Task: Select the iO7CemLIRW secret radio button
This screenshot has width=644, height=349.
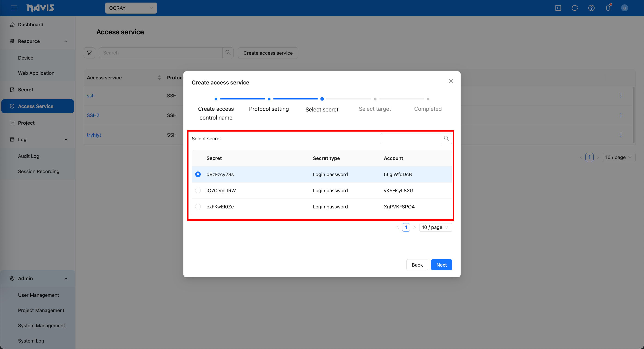Action: [198, 190]
